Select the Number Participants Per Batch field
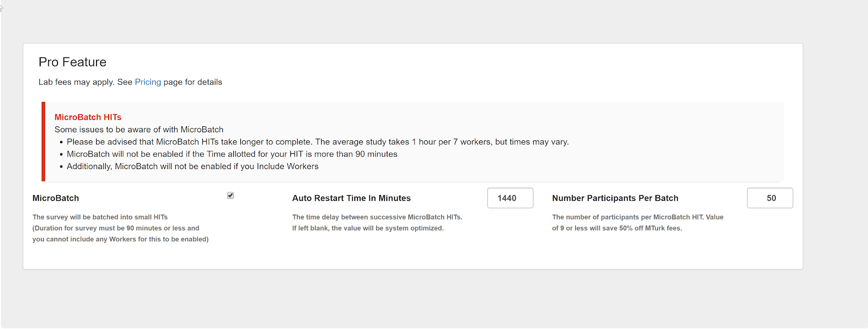 770,198
